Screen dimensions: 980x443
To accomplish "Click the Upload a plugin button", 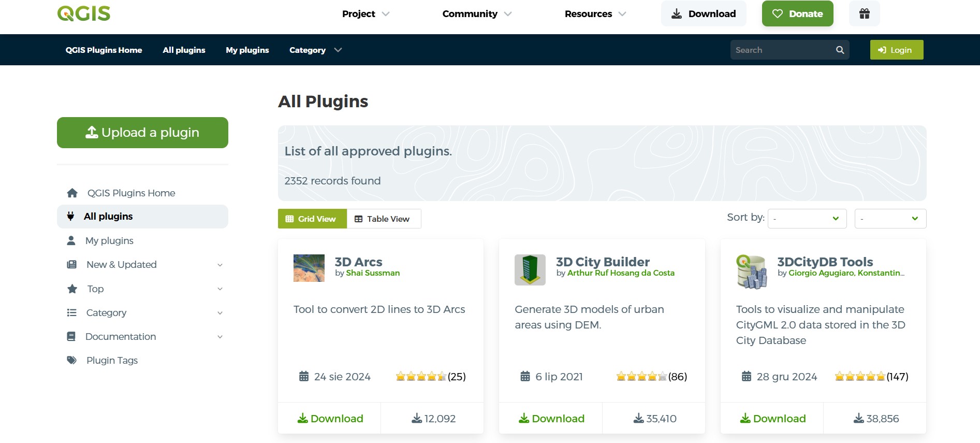I will [142, 133].
